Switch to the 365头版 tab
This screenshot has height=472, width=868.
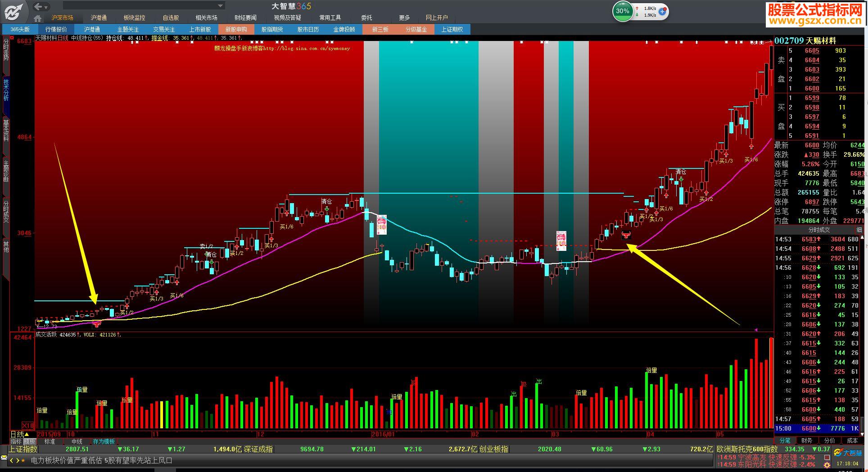(x=20, y=29)
